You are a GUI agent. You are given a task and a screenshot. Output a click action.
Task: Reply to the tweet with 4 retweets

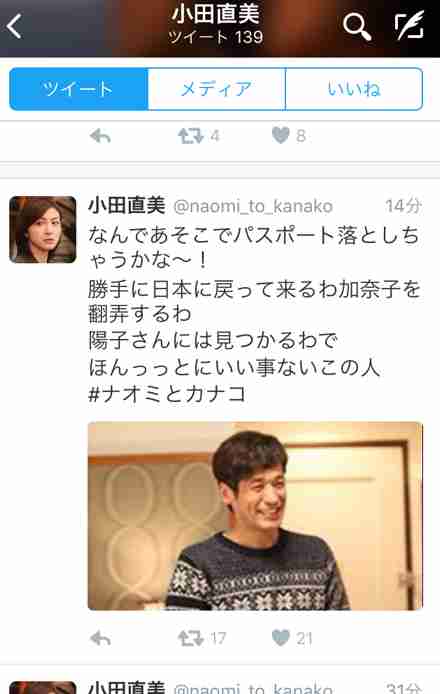pos(100,135)
